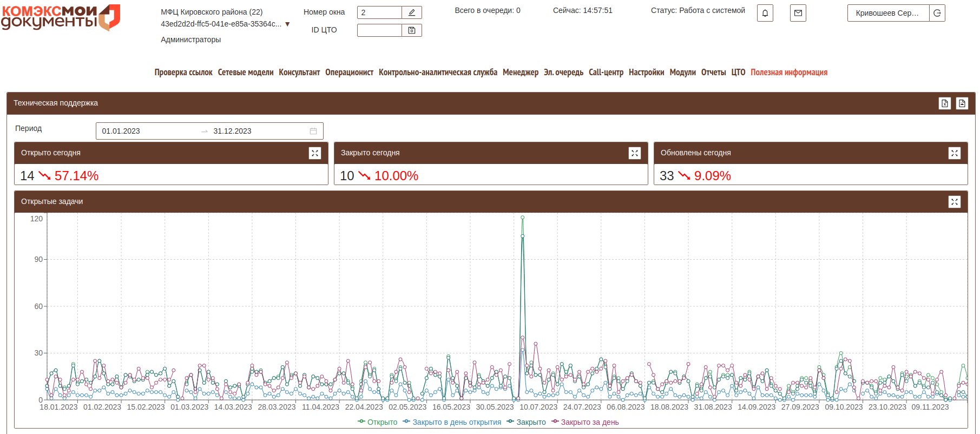
Task: Click the logout icon beside the user name
Action: (x=937, y=13)
